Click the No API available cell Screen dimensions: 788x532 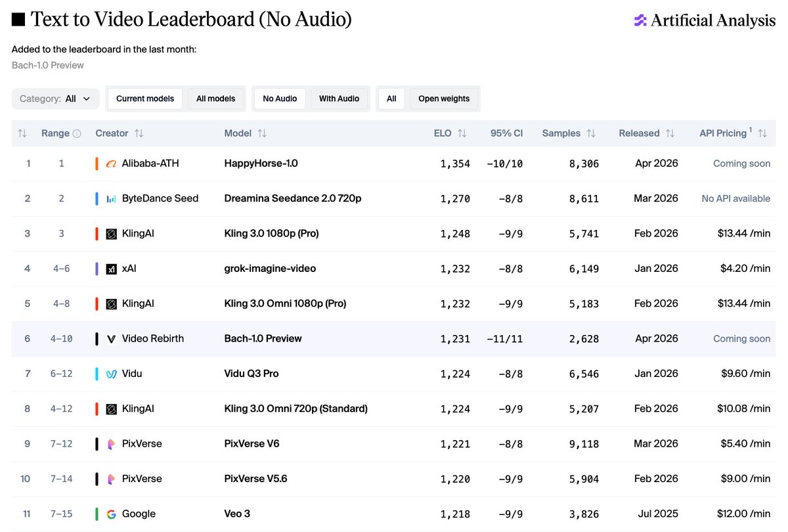(x=735, y=198)
